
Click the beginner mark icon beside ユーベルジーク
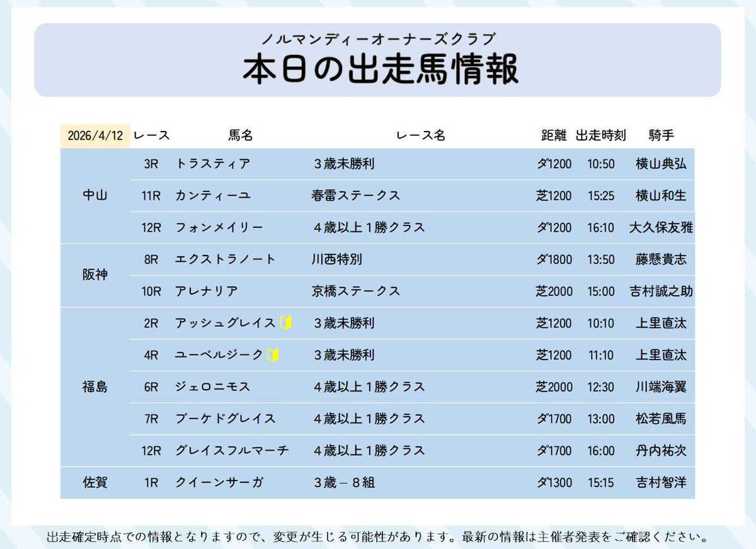click(x=273, y=355)
